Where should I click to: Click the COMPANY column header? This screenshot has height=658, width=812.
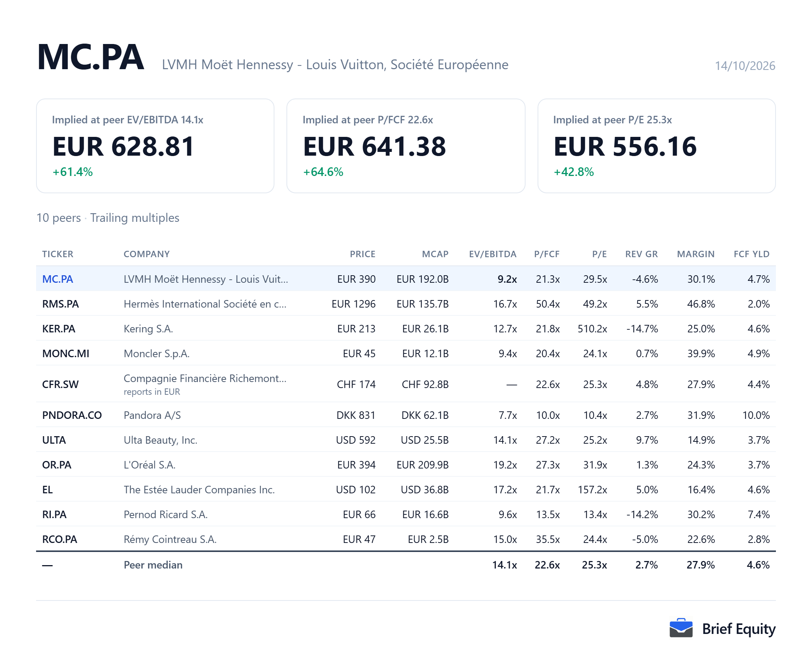(147, 254)
